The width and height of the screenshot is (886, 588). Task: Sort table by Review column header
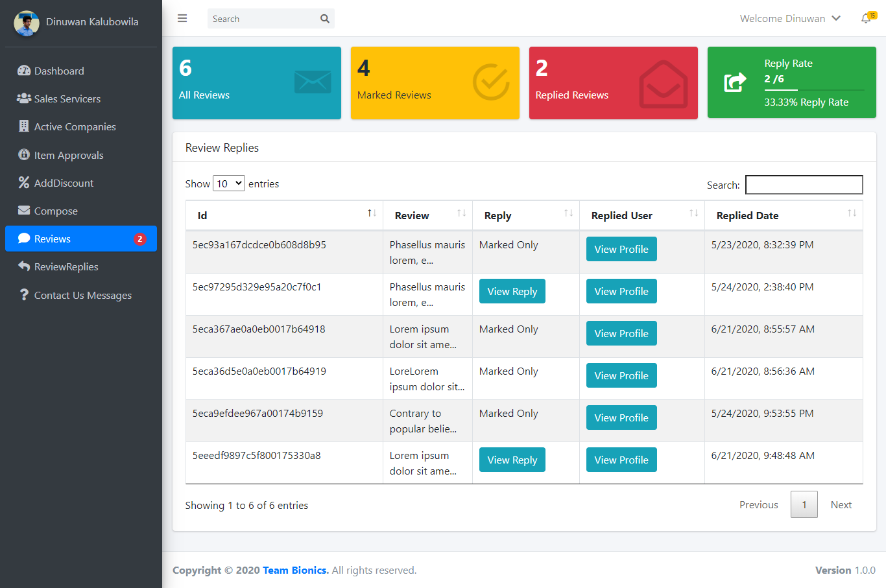(427, 215)
